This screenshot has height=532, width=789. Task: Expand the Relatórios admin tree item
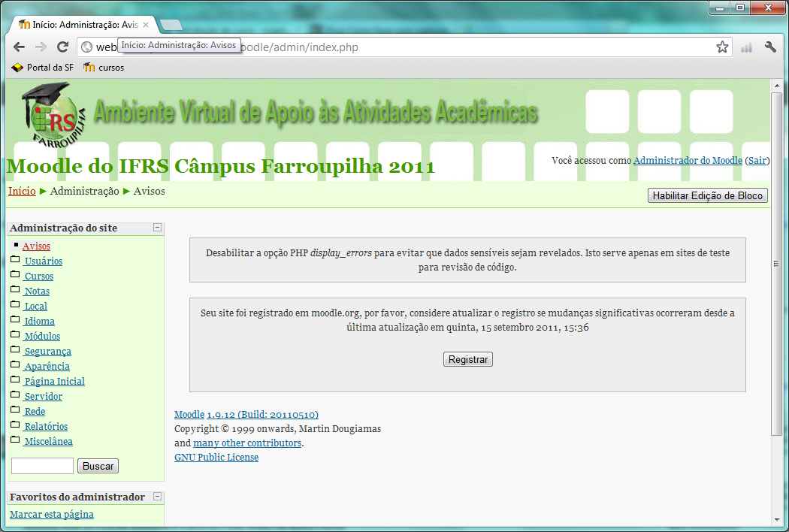coord(46,427)
